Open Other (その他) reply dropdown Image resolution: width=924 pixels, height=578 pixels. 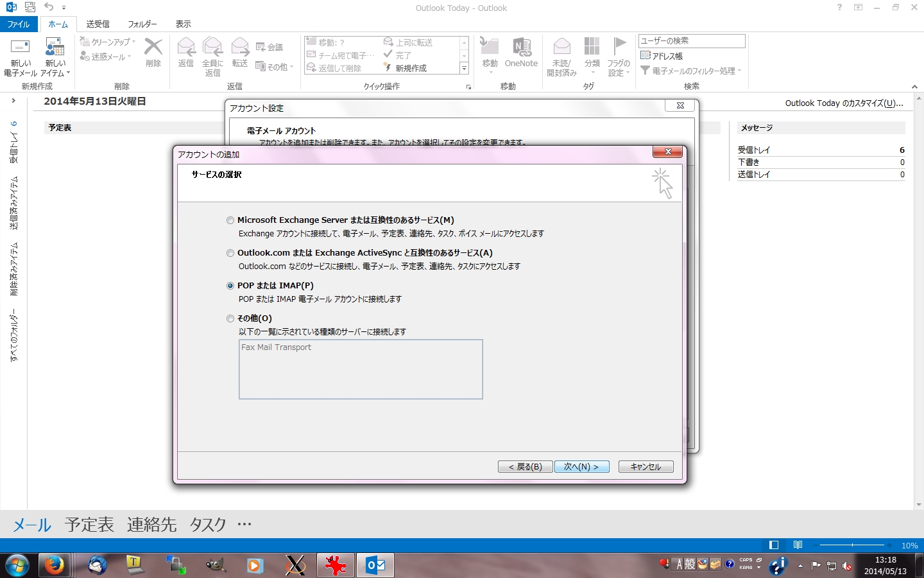click(275, 66)
